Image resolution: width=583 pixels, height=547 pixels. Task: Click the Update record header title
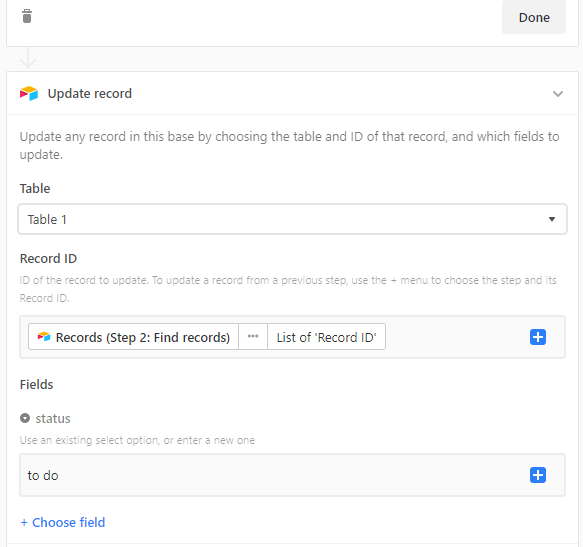pyautogui.click(x=90, y=94)
